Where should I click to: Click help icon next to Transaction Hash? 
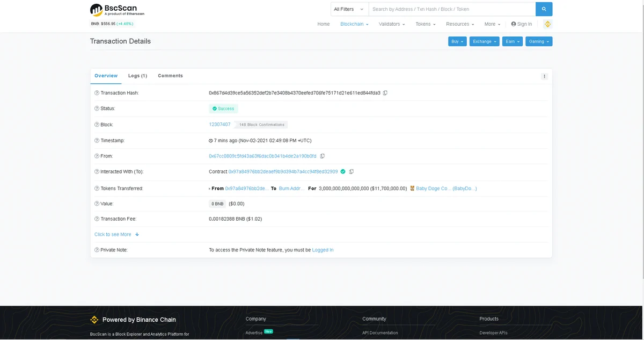(x=97, y=93)
